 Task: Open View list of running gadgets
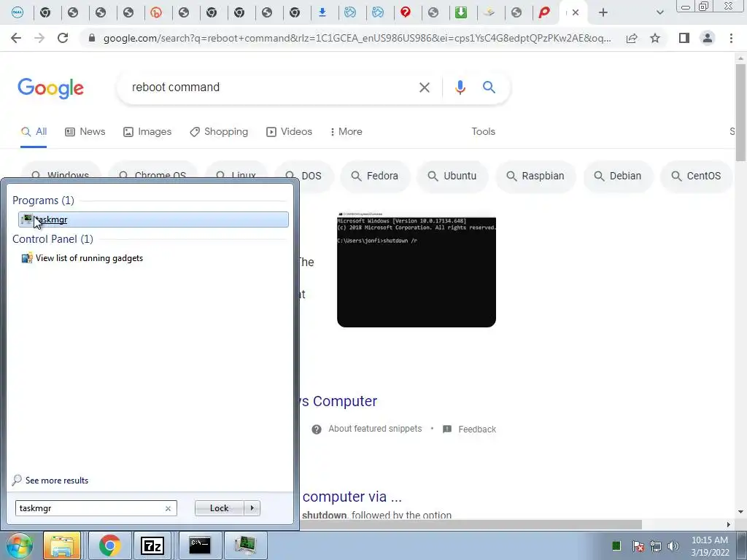(89, 258)
